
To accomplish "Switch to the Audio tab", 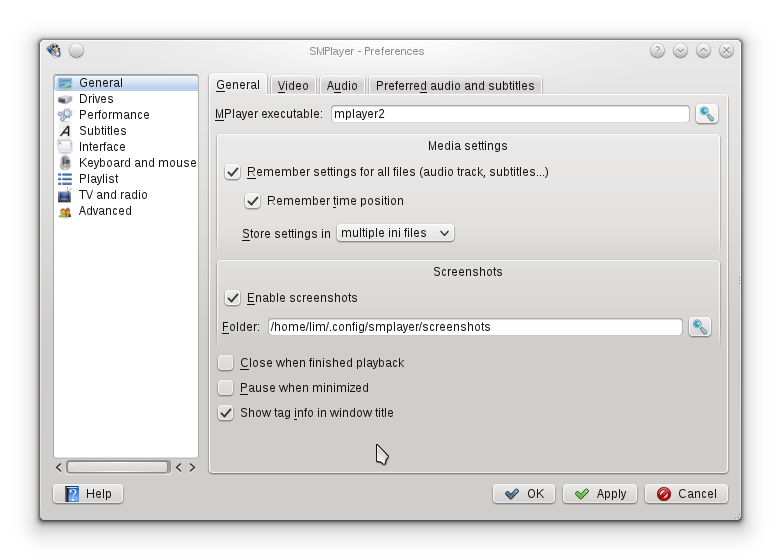I will tap(342, 85).
